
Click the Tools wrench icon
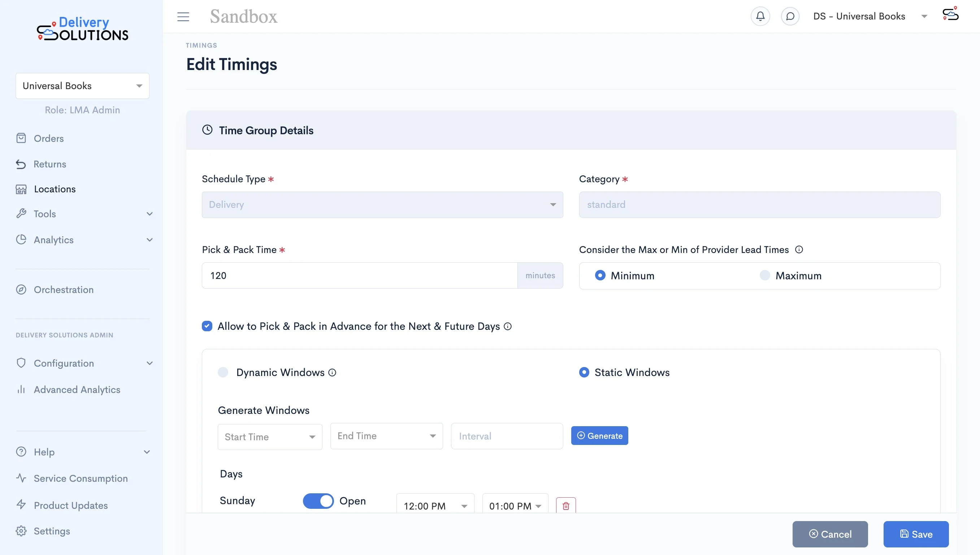click(21, 214)
